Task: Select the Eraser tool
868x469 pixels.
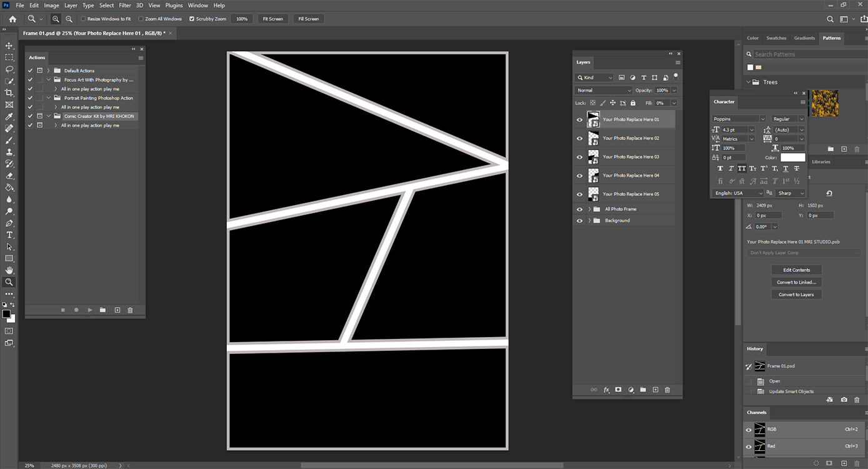Action: [x=9, y=176]
